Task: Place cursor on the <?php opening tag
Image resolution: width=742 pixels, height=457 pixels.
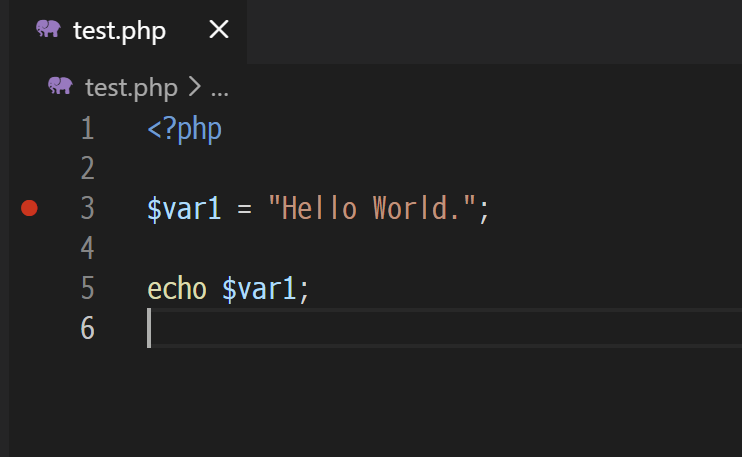Action: (184, 129)
